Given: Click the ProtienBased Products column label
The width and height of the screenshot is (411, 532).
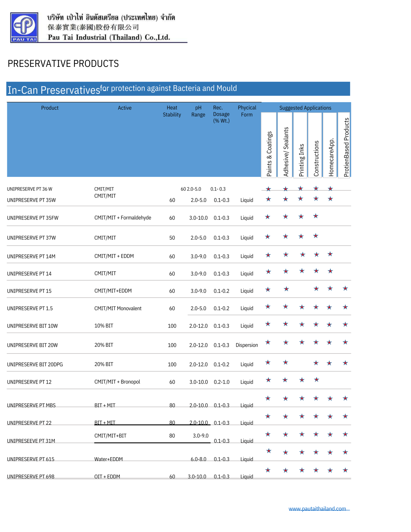Looking at the screenshot, I should (346, 147).
